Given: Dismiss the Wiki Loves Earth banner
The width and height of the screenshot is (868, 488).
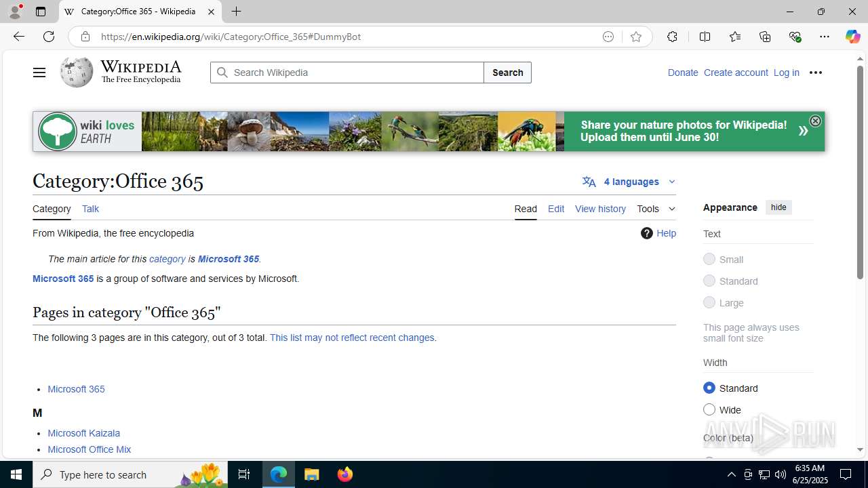Looking at the screenshot, I should (815, 121).
